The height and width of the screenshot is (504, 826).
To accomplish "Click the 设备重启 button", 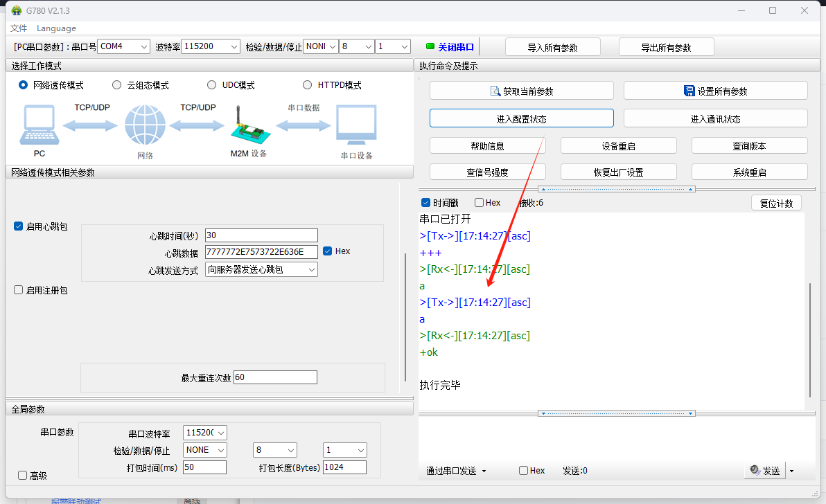I will coord(618,145).
